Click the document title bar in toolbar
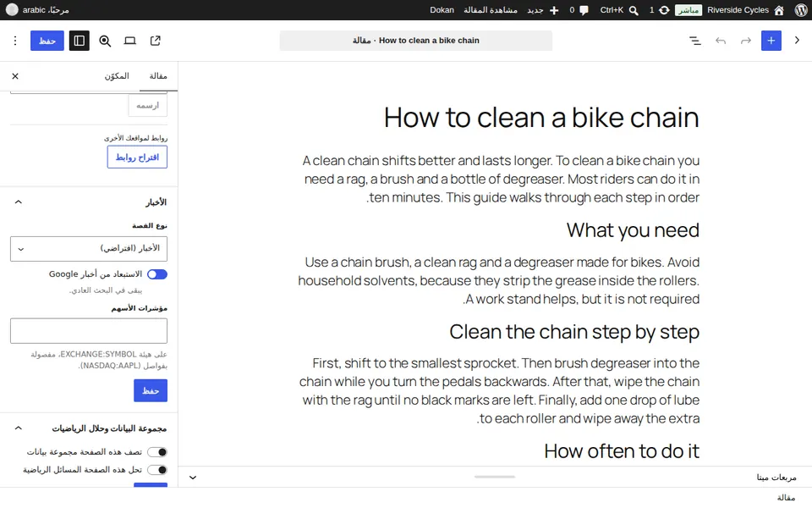The height and width of the screenshot is (508, 812). 416,41
